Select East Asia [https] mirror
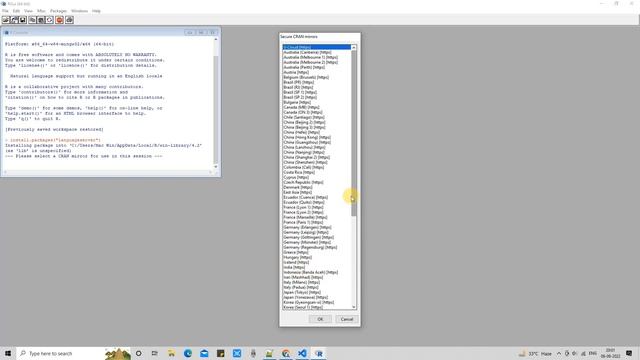The image size is (640, 360). 317,192
